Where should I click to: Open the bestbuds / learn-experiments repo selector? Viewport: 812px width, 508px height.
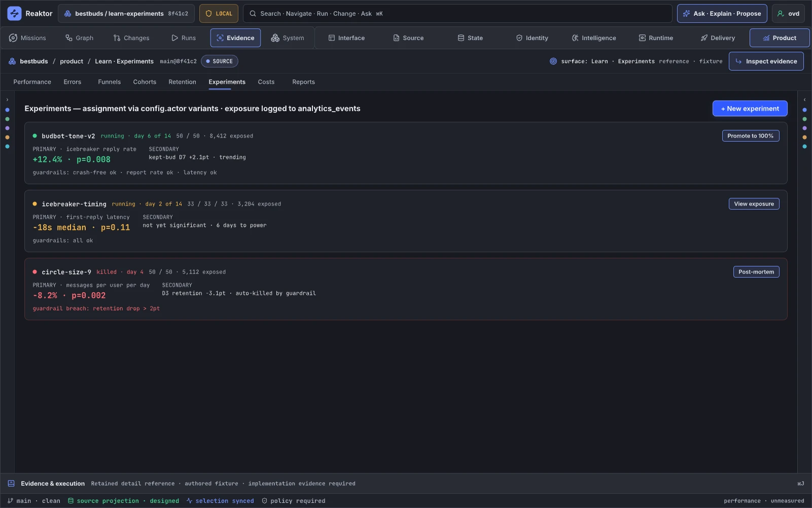pyautogui.click(x=126, y=14)
